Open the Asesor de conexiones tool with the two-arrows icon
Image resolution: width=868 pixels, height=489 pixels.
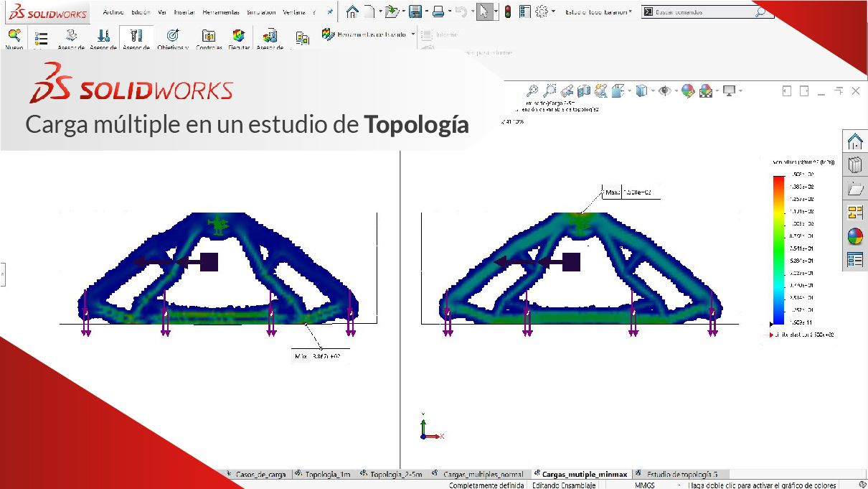103,35
